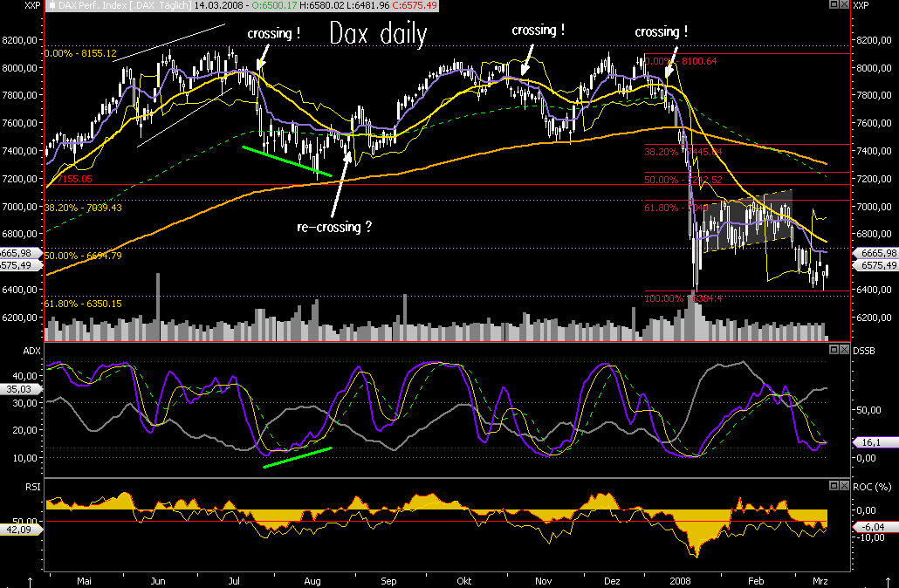Viewport: 899px width, 588px height.
Task: Click the closing price 'C:6575.49' in header
Action: pyautogui.click(x=415, y=6)
